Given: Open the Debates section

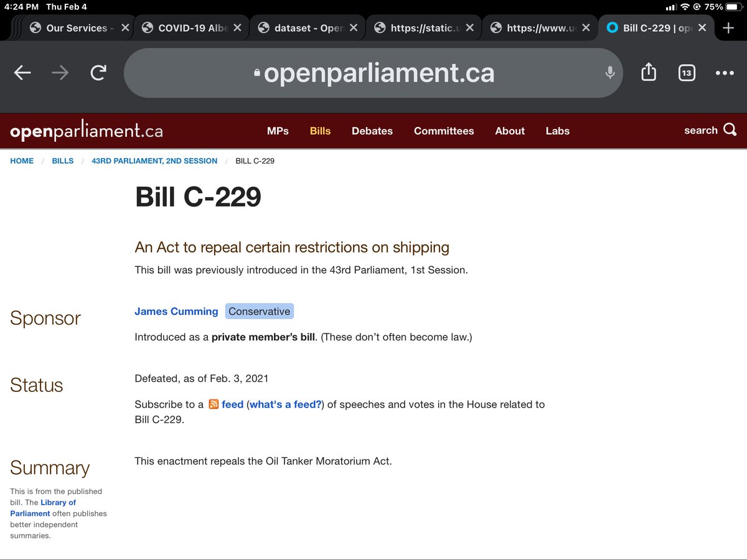Looking at the screenshot, I should (372, 131).
